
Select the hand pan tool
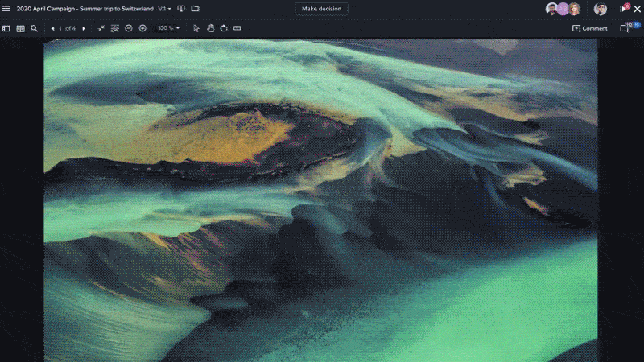(x=210, y=28)
